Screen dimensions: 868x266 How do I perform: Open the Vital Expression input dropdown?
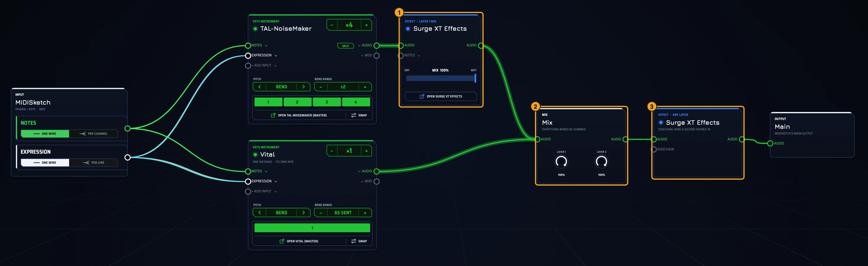[x=276, y=181]
